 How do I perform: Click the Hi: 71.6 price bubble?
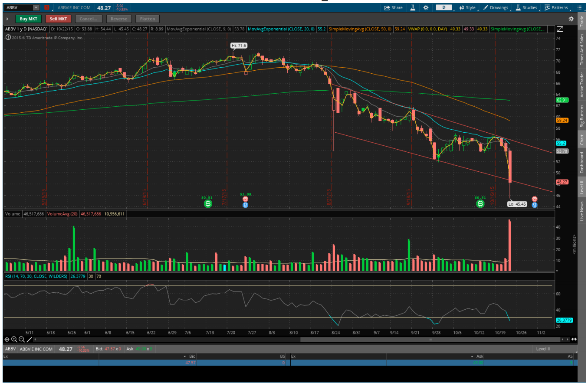click(238, 45)
